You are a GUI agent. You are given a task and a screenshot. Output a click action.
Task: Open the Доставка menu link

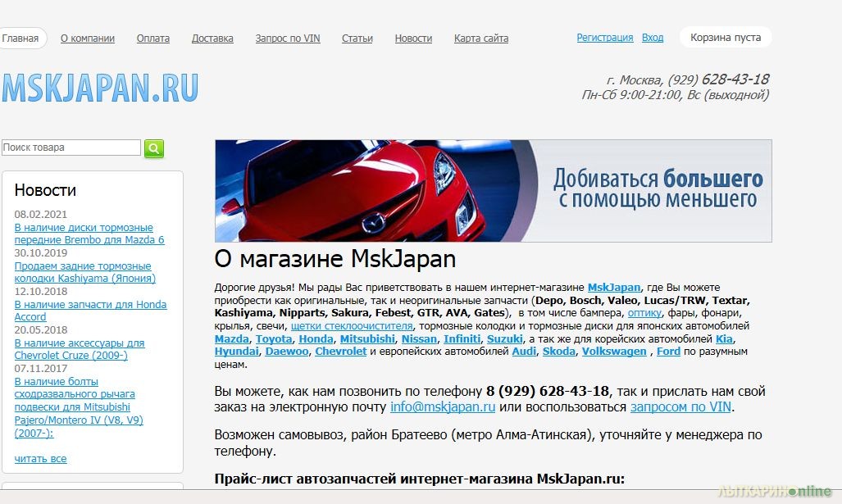[212, 39]
